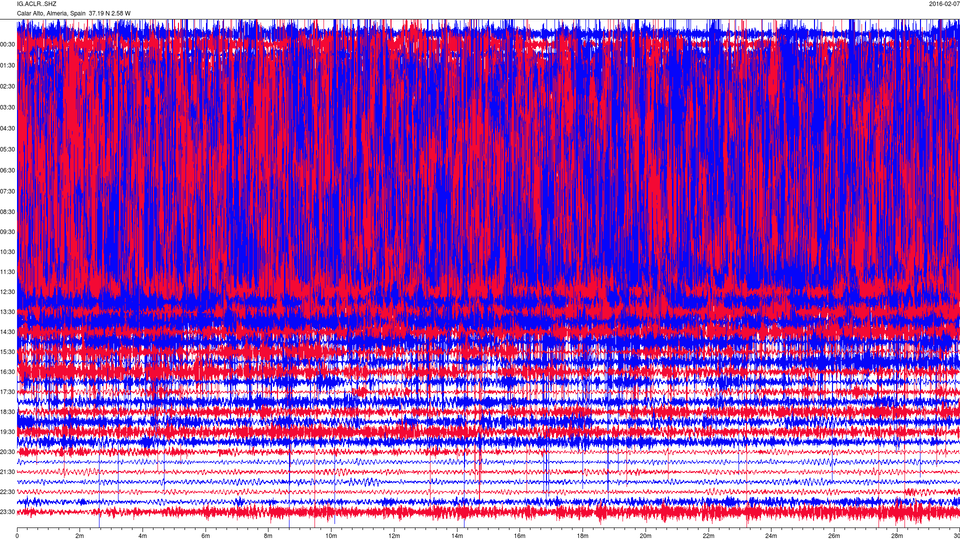Click the 16m tick on the minutes axis

520,535
